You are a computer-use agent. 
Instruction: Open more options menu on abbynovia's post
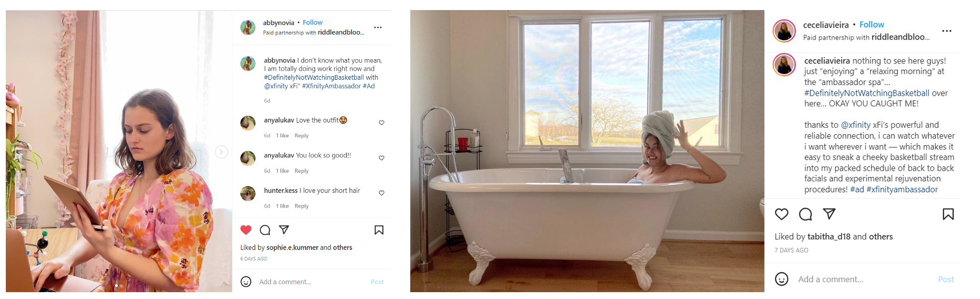tap(378, 27)
